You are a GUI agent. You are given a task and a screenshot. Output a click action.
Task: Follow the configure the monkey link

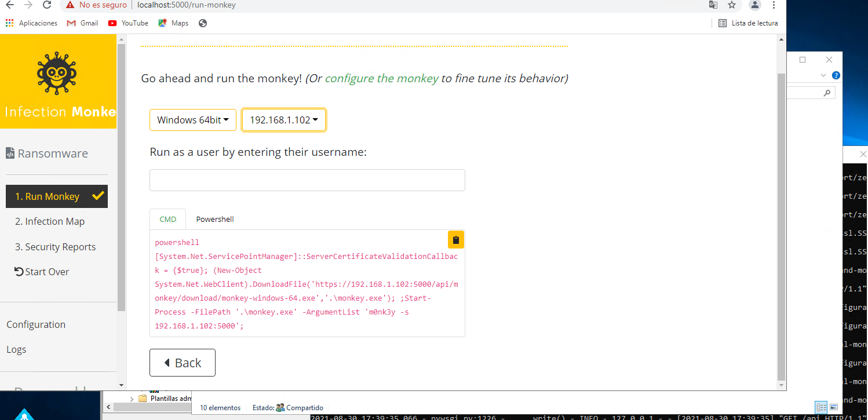point(381,78)
